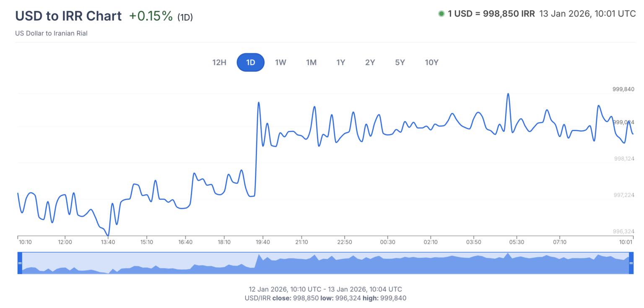Select the 10Y timeframe

coord(431,62)
